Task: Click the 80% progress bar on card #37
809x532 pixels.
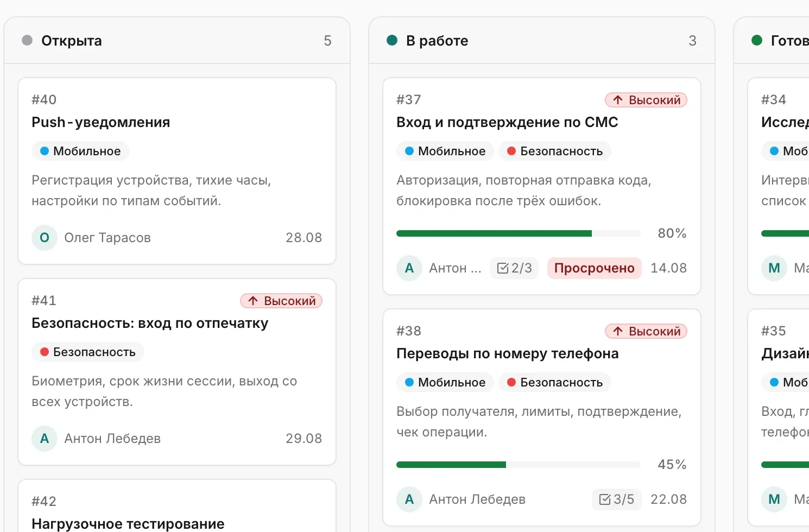Action: tap(519, 233)
